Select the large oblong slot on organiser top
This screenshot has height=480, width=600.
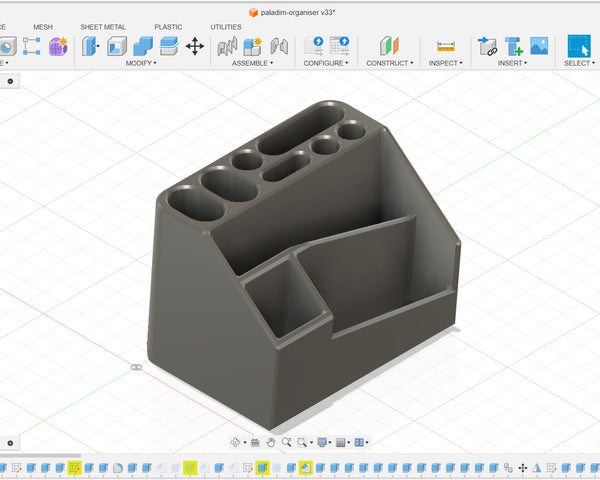pos(301,130)
